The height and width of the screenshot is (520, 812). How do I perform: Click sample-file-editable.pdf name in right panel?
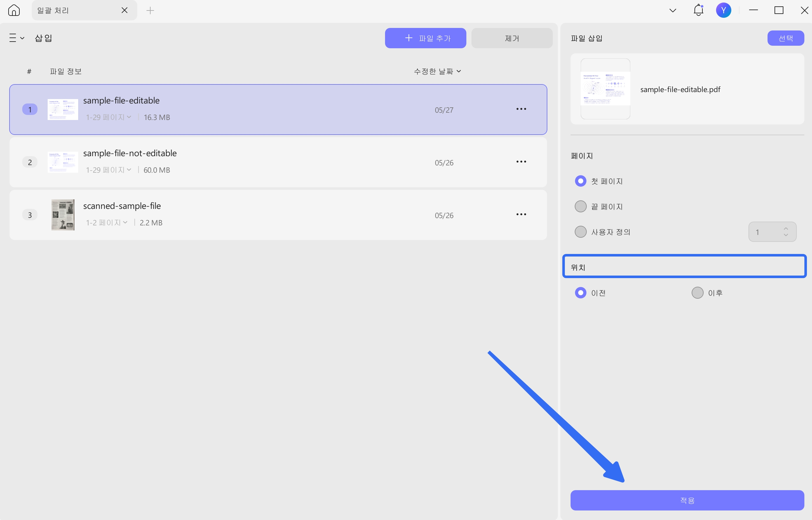(x=680, y=89)
